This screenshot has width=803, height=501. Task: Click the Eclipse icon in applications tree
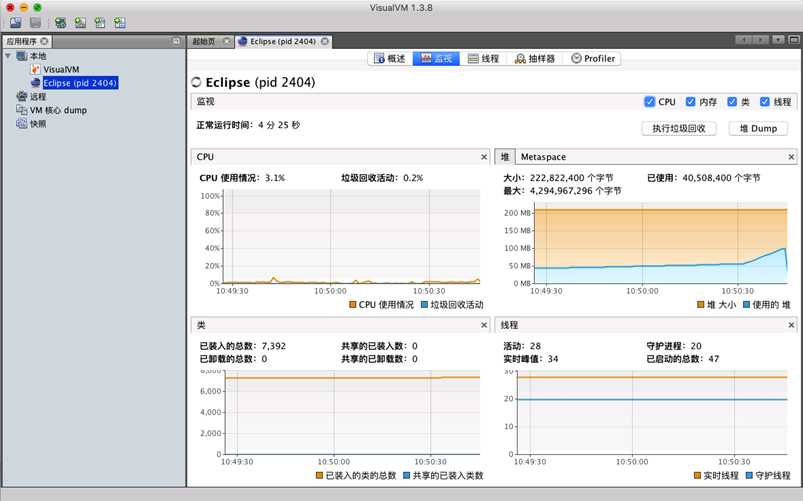coord(35,82)
